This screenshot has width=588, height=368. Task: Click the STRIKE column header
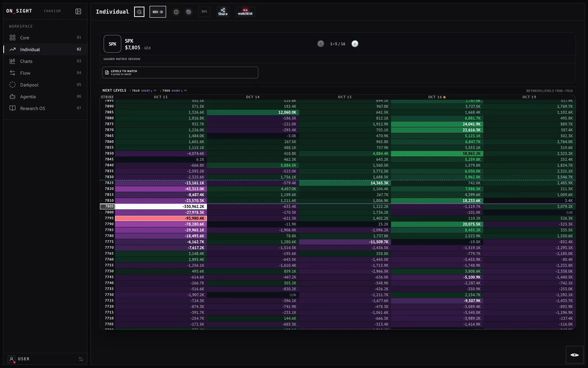(x=107, y=97)
